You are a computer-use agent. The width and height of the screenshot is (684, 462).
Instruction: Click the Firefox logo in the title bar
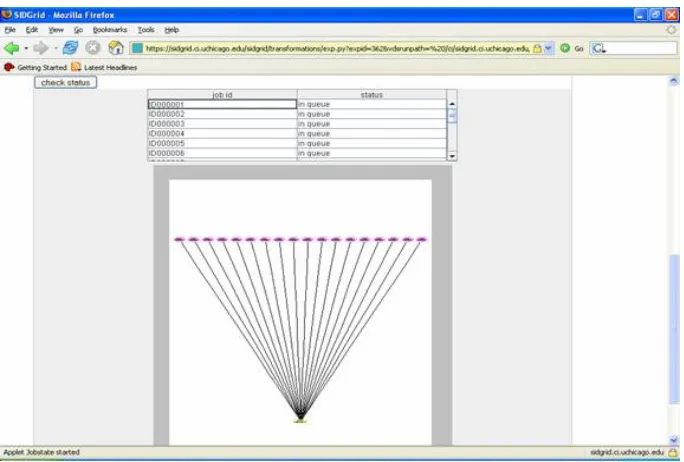pyautogui.click(x=7, y=14)
